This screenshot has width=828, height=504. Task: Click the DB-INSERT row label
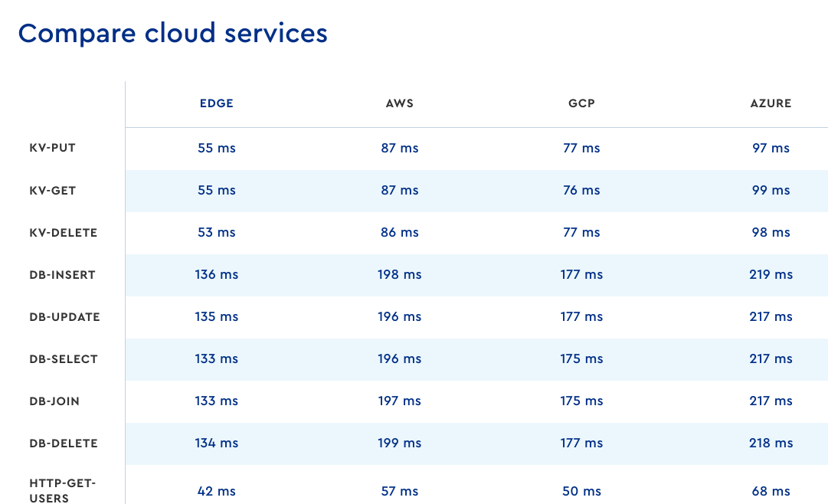[x=62, y=275]
